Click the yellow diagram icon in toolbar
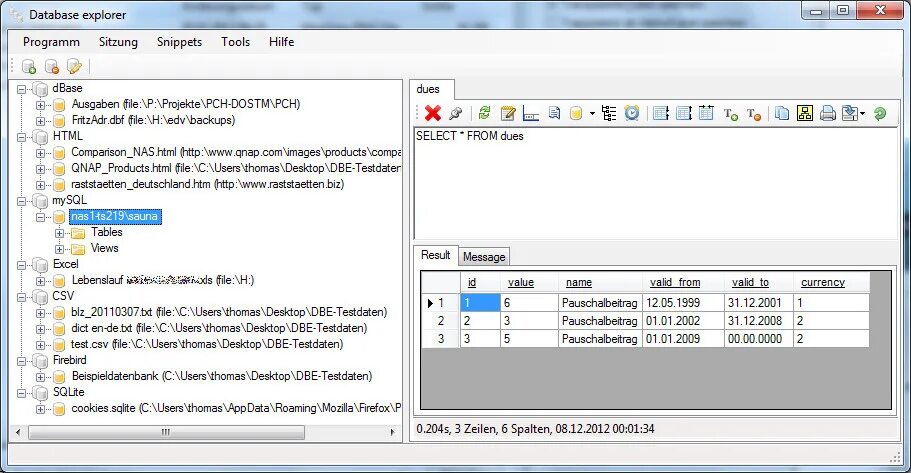This screenshot has height=473, width=911. 805,113
